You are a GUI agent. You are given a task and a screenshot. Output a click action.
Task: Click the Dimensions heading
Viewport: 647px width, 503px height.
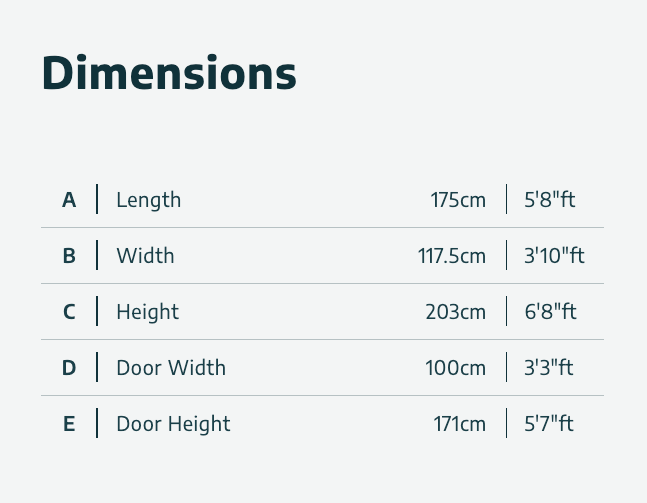(169, 74)
